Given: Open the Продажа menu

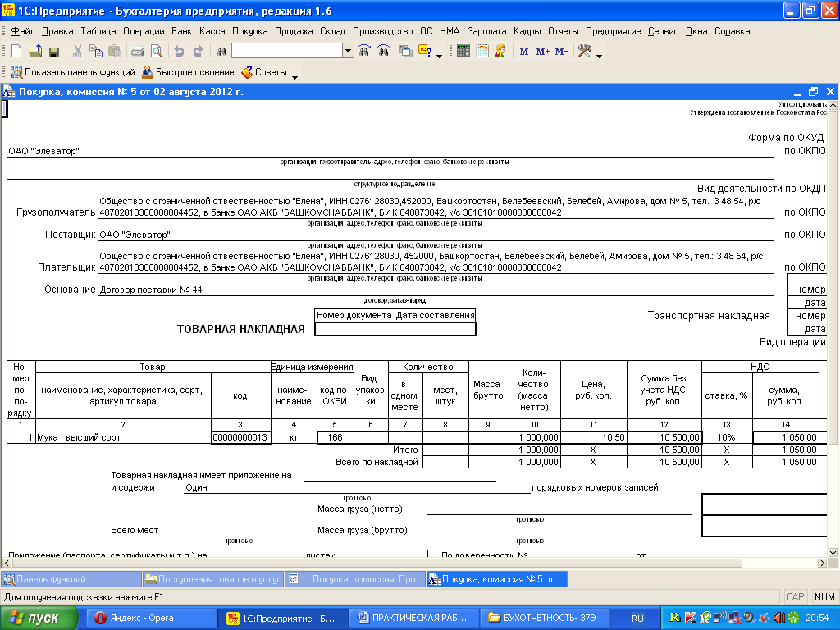Looking at the screenshot, I should [294, 31].
